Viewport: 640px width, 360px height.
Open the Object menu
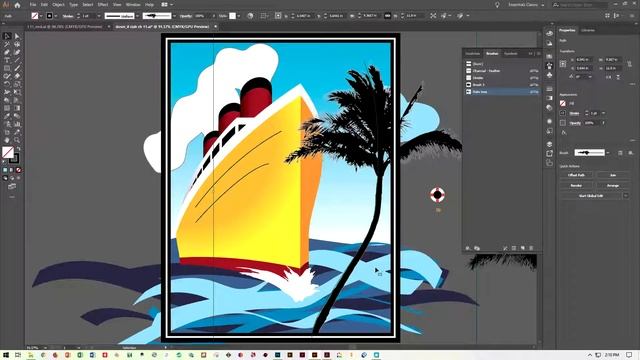pyautogui.click(x=58, y=5)
